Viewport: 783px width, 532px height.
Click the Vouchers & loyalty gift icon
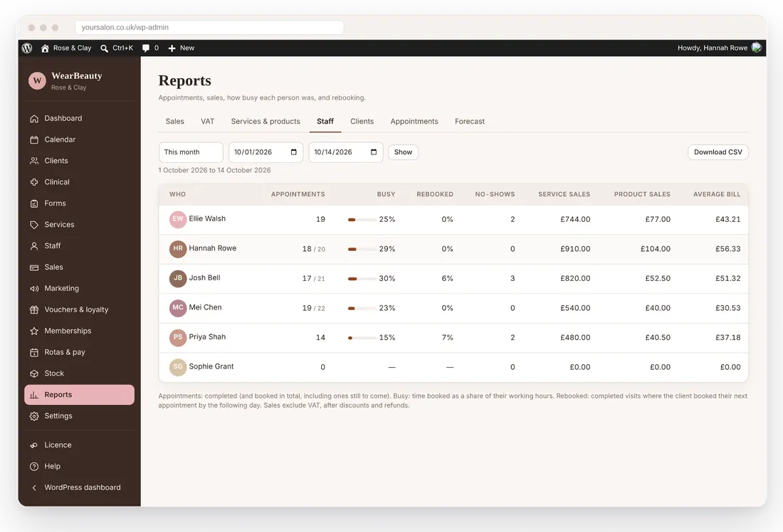point(34,310)
